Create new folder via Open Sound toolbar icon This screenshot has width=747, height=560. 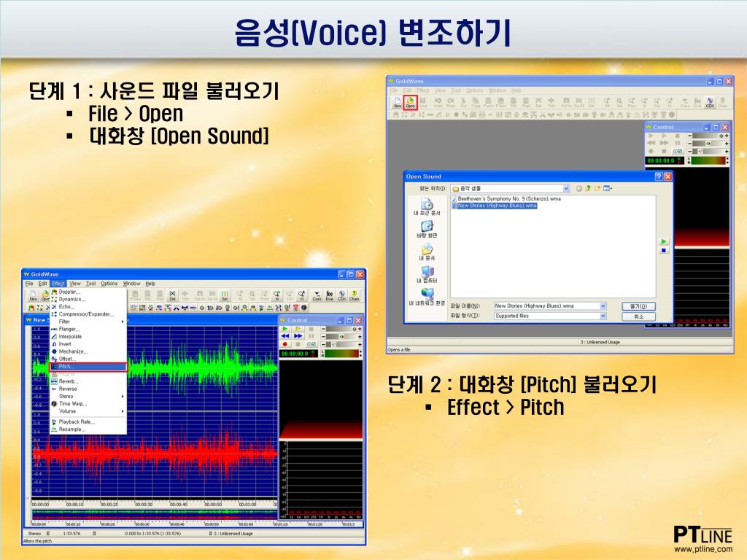[x=597, y=189]
